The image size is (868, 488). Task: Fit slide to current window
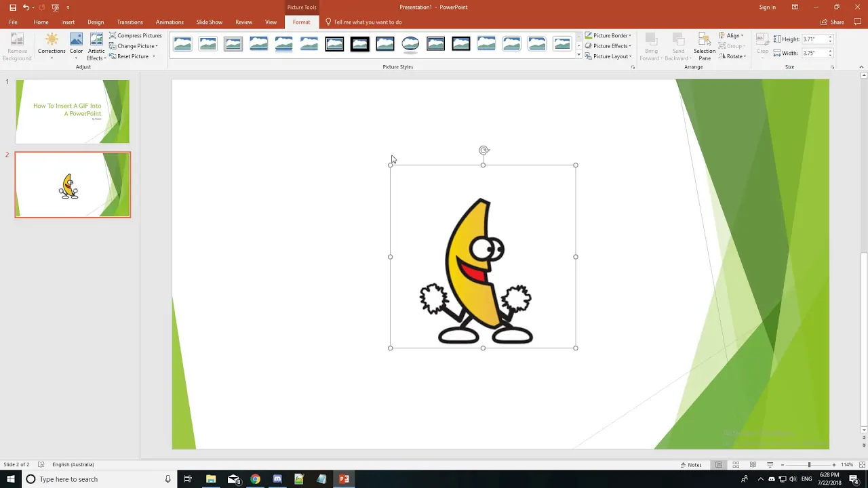[862, 465]
